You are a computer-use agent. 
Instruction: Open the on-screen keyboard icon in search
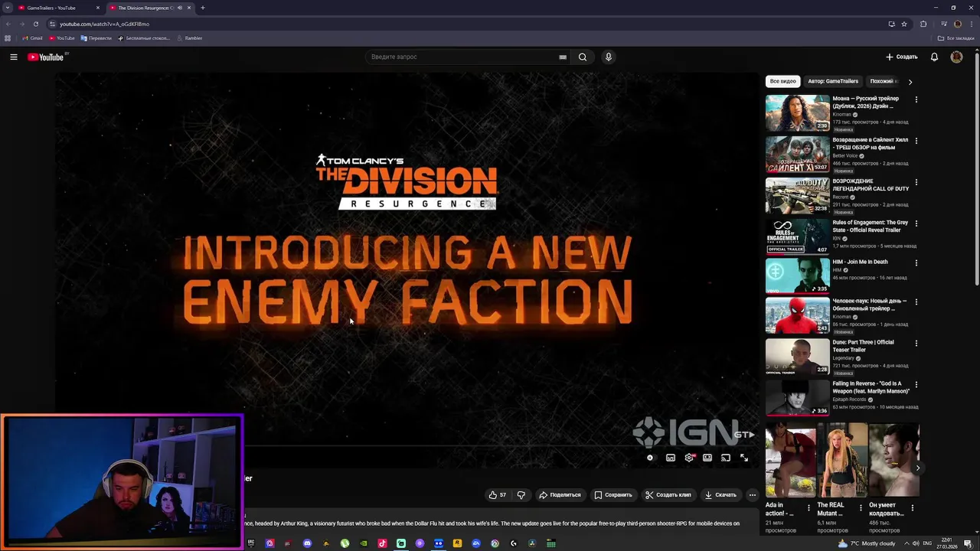click(x=563, y=57)
